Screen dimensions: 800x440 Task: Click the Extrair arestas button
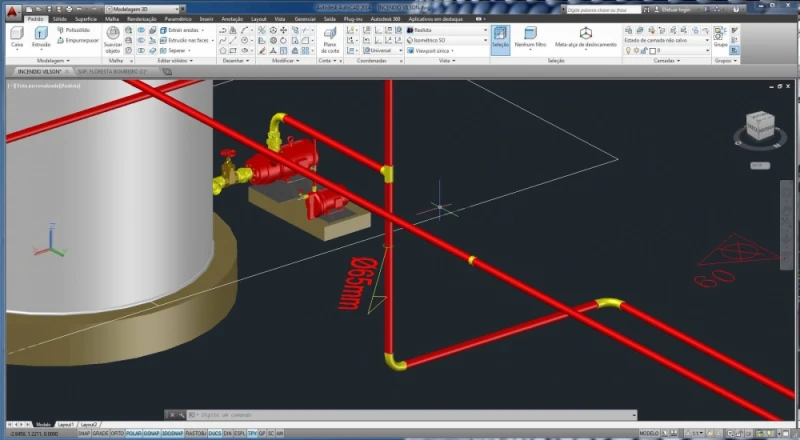click(180, 30)
